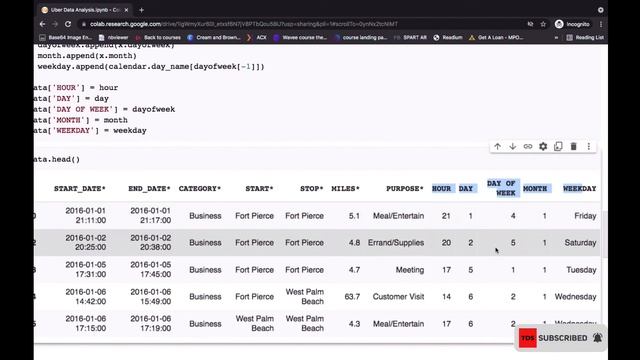Click the month.append(x.month) code line
Viewport: 640px width, 360px height.
[x=87, y=56]
